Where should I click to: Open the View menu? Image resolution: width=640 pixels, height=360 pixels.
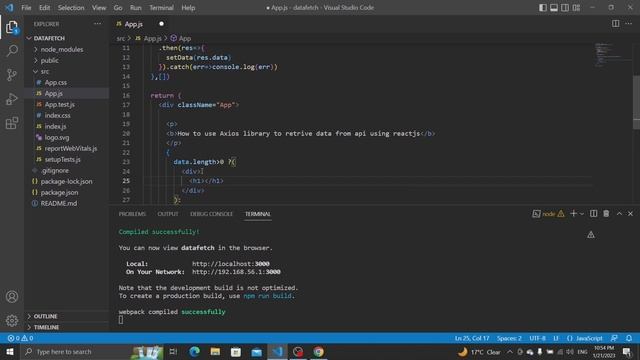99,8
